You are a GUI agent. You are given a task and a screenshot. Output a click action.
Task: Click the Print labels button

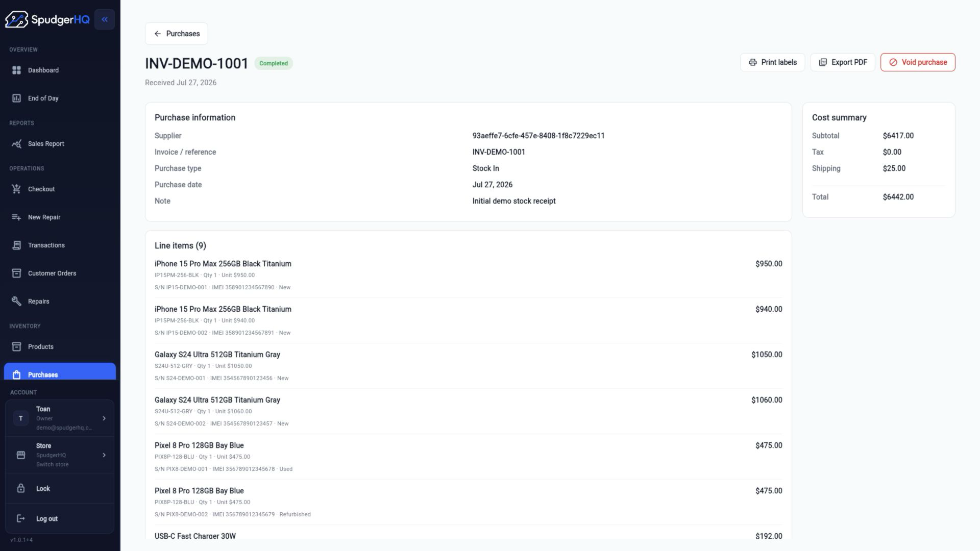[x=772, y=62]
